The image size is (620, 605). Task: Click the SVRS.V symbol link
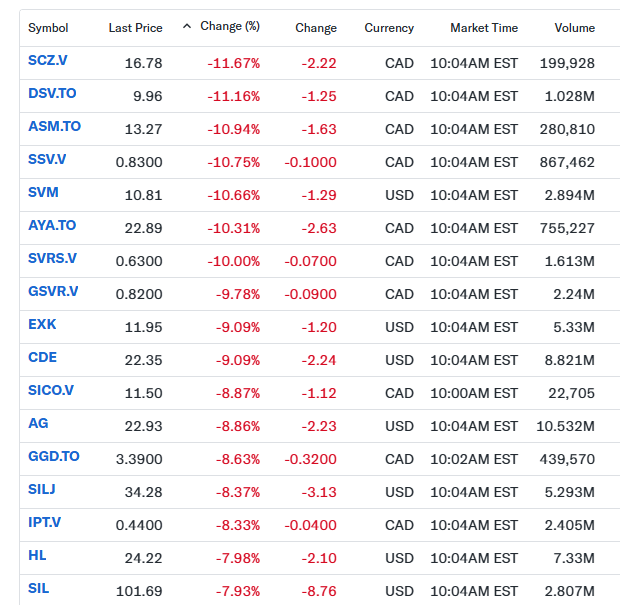(52, 259)
